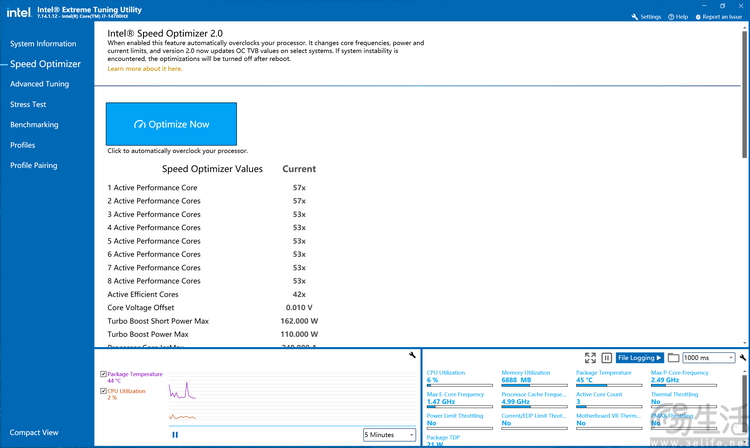Pause the monitoring values panel
Image resolution: width=750 pixels, height=448 pixels.
click(x=607, y=358)
